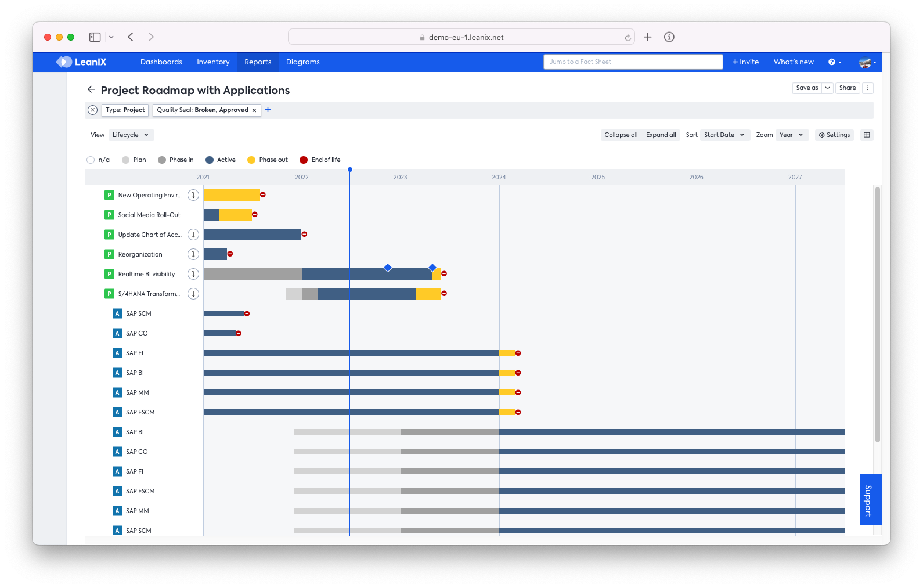The width and height of the screenshot is (923, 588).
Task: Go back using the arrow beside report title
Action: click(91, 89)
